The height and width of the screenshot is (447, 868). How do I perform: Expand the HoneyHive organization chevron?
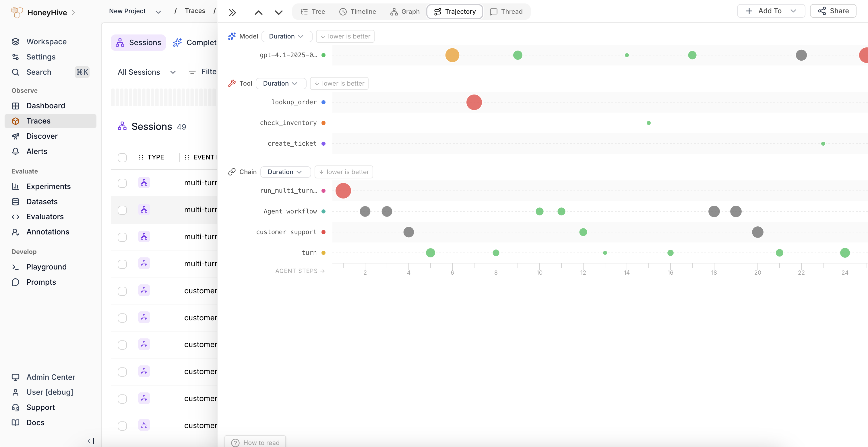tap(73, 12)
